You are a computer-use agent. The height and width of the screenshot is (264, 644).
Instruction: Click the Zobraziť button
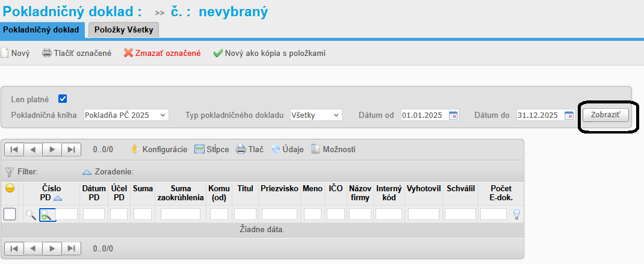[x=605, y=115]
